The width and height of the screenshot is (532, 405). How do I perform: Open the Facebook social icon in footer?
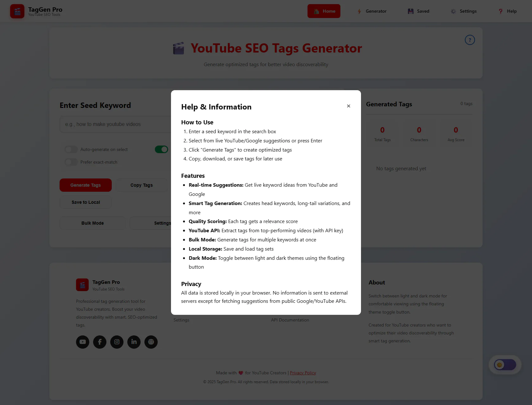pyautogui.click(x=100, y=342)
